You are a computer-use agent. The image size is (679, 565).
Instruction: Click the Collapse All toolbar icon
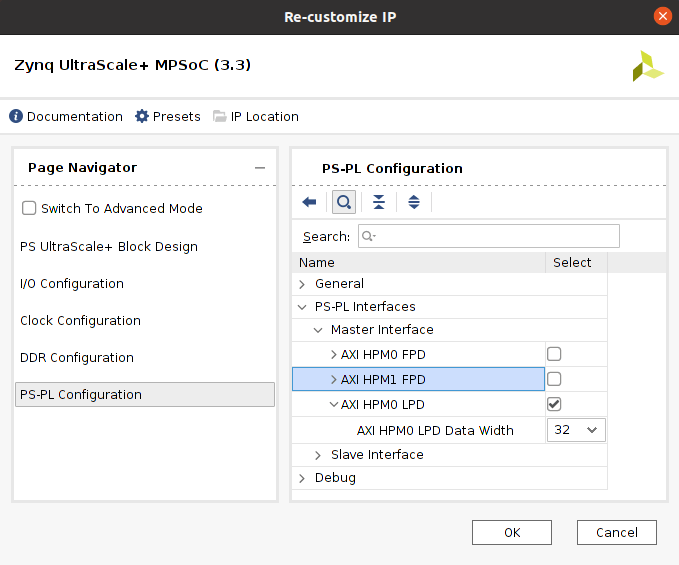click(x=379, y=202)
